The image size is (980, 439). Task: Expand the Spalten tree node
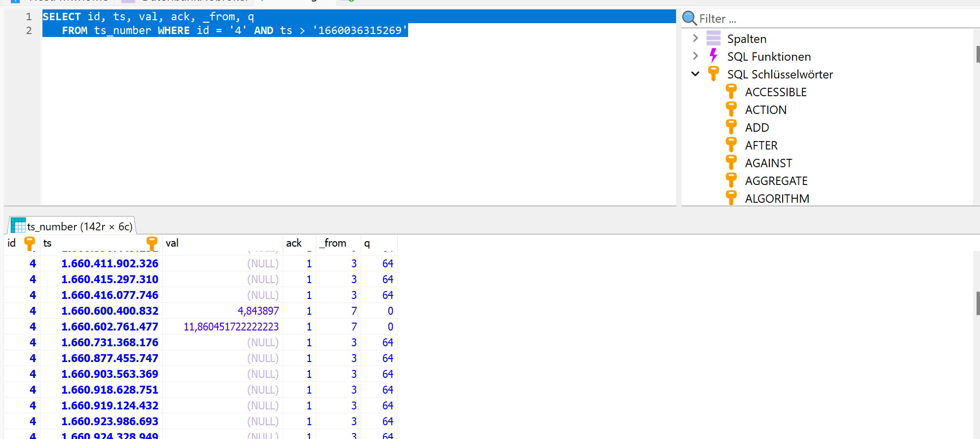click(x=695, y=38)
